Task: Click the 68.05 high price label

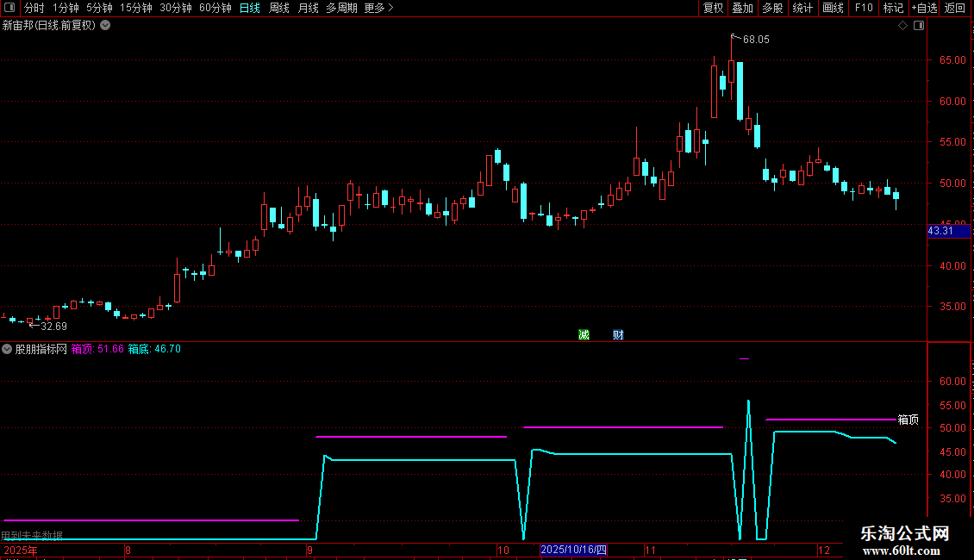Action: (x=756, y=40)
